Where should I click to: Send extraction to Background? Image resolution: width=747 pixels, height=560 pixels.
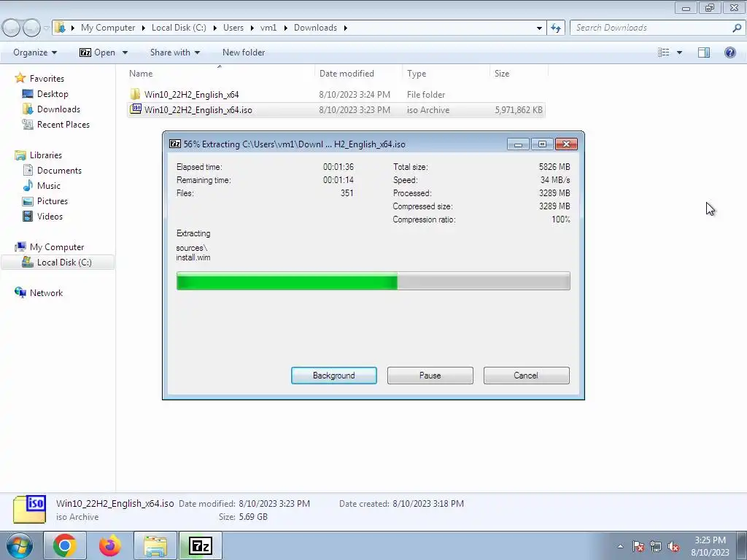point(333,376)
